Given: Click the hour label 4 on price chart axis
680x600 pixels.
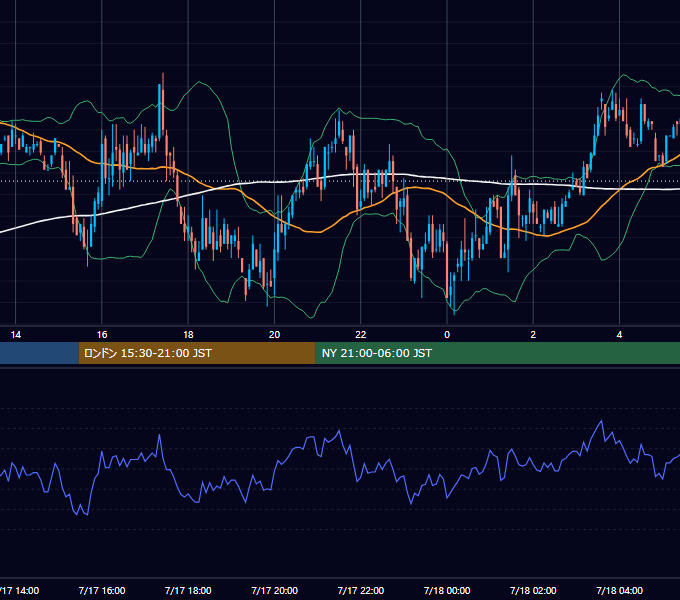Looking at the screenshot, I should 619,335.
